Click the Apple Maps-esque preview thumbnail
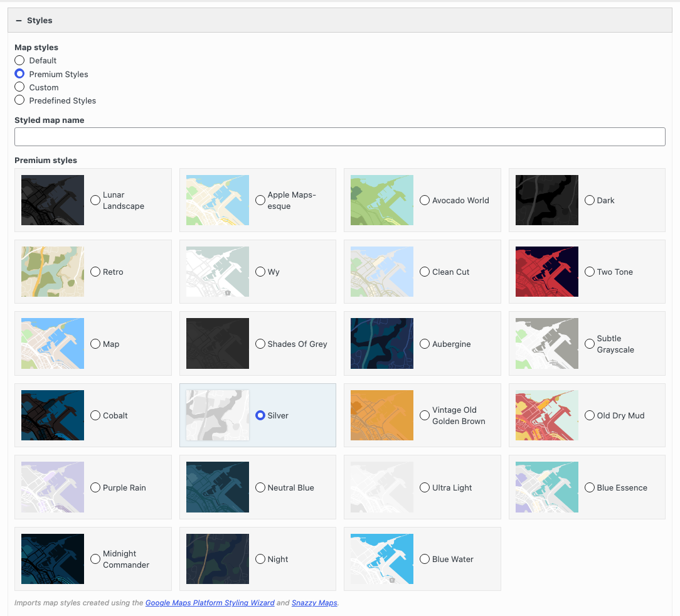 (217, 200)
